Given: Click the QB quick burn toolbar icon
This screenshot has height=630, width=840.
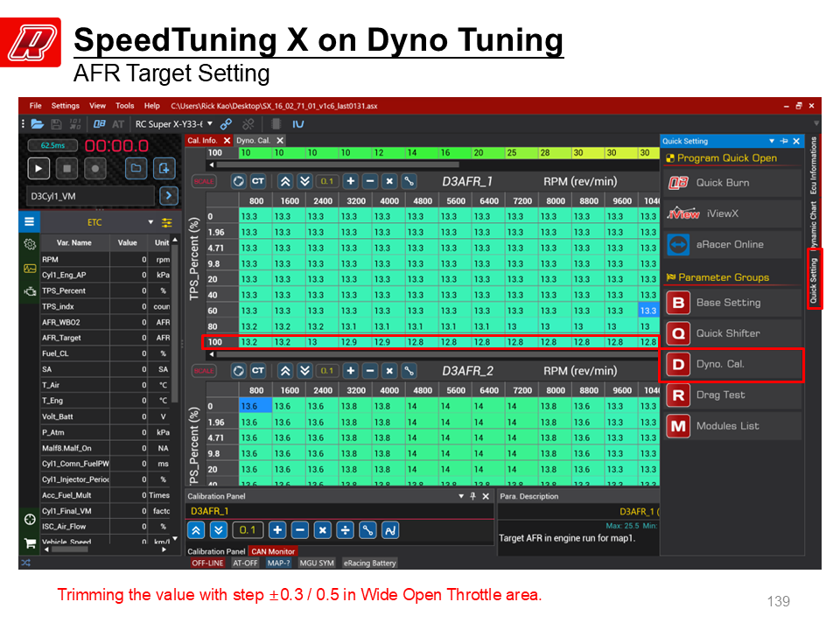Looking at the screenshot, I should pos(99,124).
